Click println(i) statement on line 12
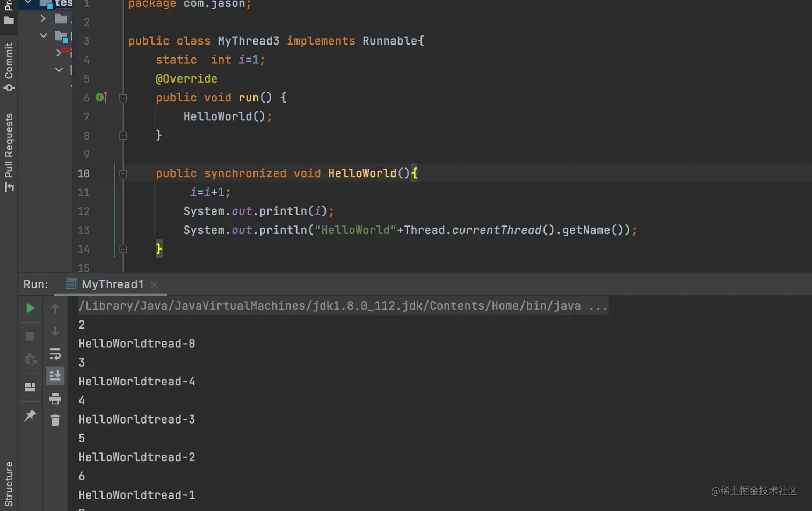 click(259, 211)
